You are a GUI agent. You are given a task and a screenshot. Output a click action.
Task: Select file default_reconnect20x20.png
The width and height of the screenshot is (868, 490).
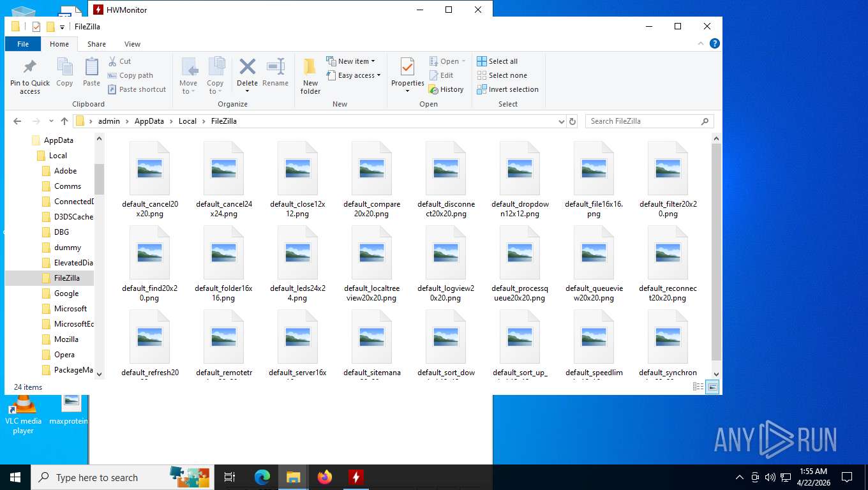coord(668,264)
